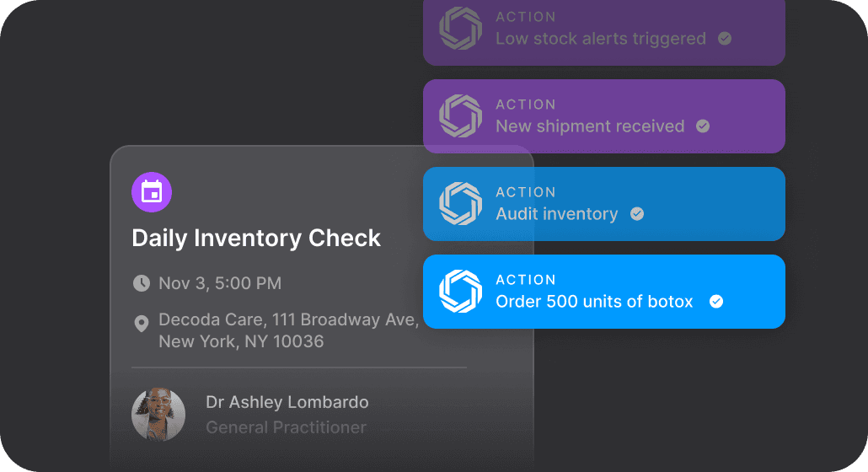Image resolution: width=868 pixels, height=472 pixels.
Task: Toggle checkmark next to Order 500 units of botox
Action: click(x=716, y=302)
